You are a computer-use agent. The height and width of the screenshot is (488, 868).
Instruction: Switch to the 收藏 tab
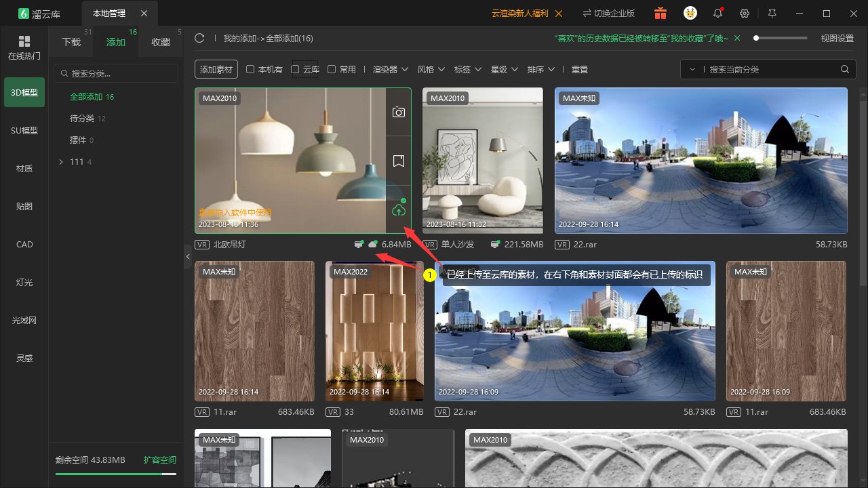coord(161,42)
